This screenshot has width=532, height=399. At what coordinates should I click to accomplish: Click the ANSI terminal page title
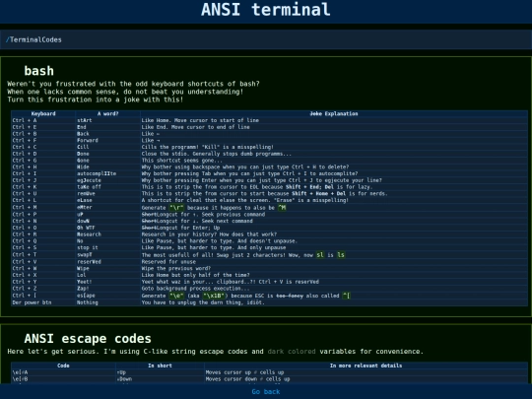click(266, 10)
